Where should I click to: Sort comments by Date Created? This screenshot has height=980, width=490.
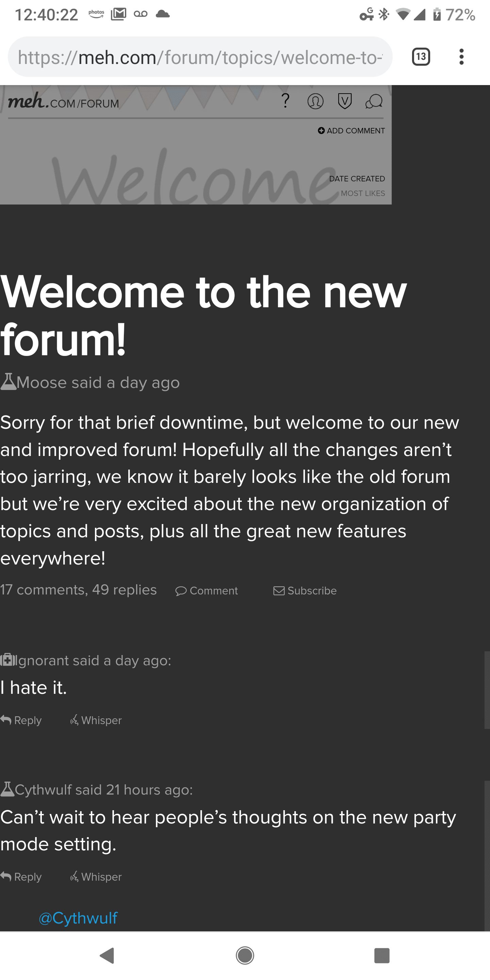pos(357,179)
